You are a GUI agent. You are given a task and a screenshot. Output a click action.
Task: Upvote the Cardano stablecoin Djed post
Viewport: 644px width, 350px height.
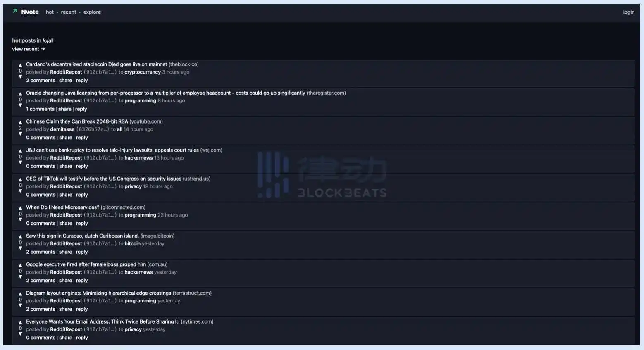point(20,65)
